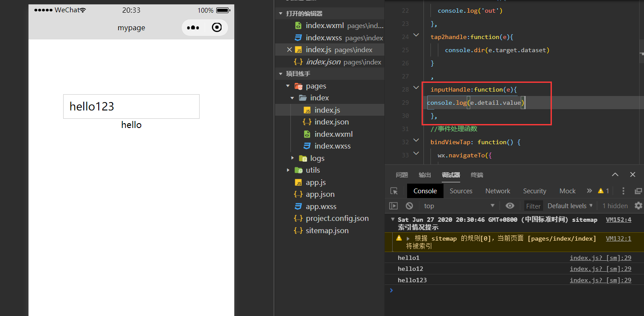
Task: Switch to the 问题 panel tab
Action: coord(402,175)
